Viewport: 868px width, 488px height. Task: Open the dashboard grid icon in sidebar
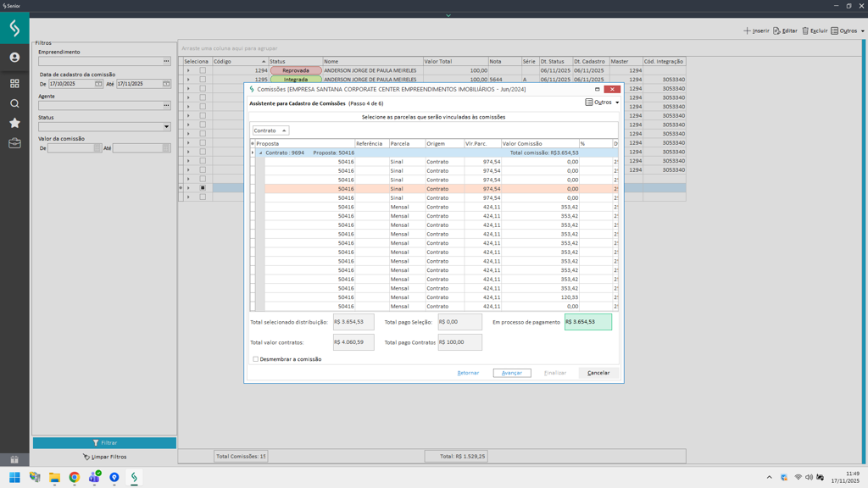tap(14, 84)
